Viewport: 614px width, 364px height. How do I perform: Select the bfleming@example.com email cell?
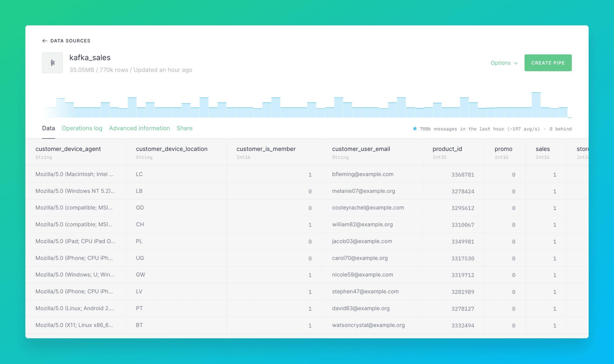(363, 174)
